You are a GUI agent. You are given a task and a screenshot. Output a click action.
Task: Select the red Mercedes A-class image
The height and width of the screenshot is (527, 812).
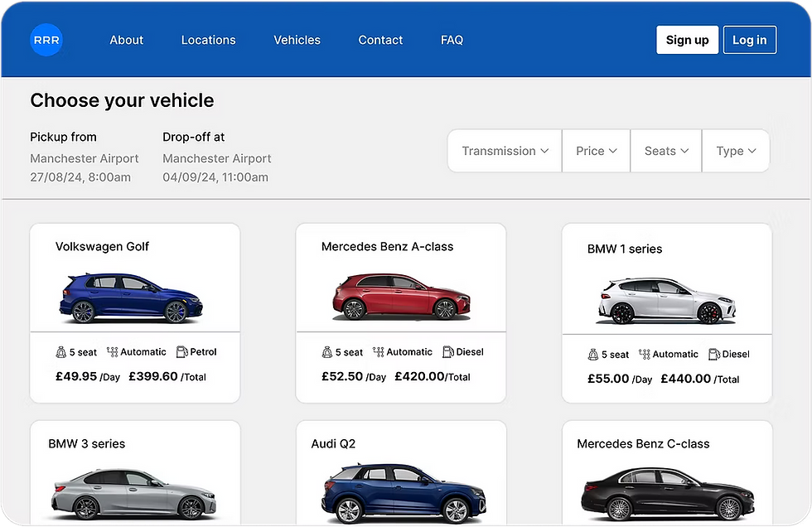click(401, 297)
